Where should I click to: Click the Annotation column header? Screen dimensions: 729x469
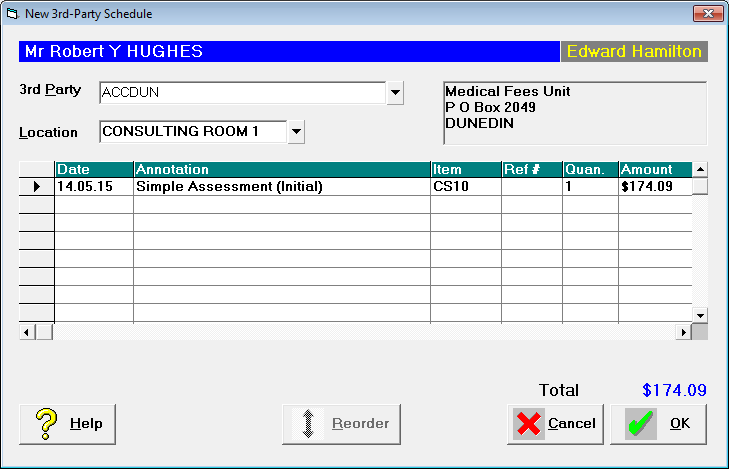pyautogui.click(x=282, y=169)
